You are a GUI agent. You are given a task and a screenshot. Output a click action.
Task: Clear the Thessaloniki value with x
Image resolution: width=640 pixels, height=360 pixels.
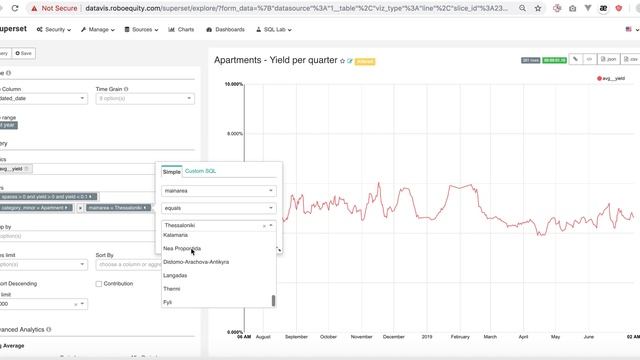pos(264,226)
